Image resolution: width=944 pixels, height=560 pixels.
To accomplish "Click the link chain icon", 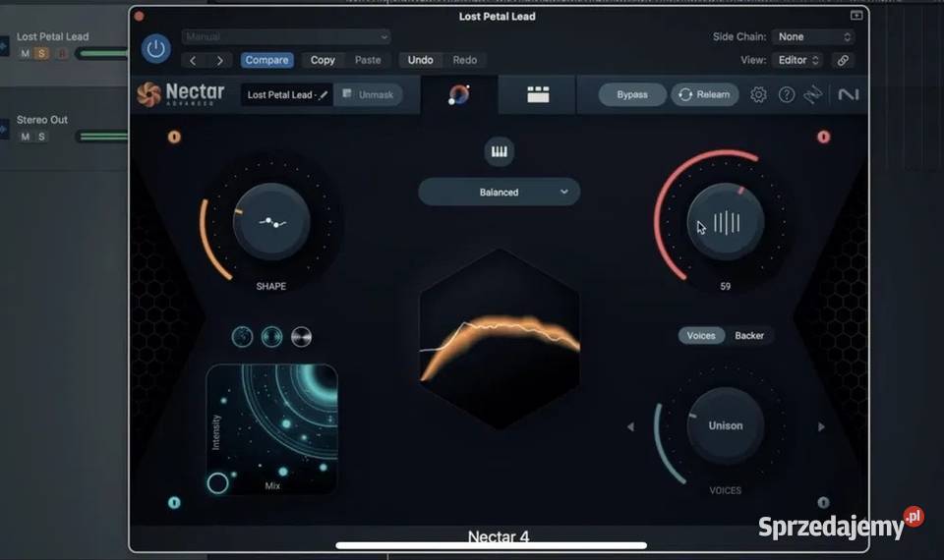I will pos(843,60).
